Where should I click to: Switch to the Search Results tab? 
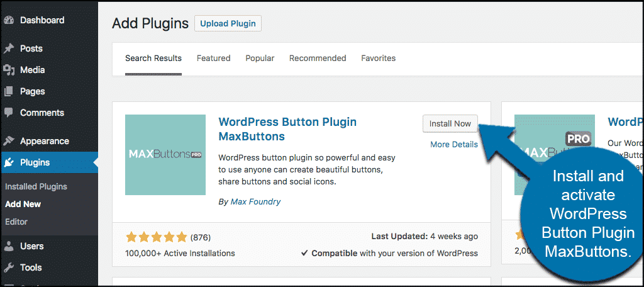[x=153, y=59]
